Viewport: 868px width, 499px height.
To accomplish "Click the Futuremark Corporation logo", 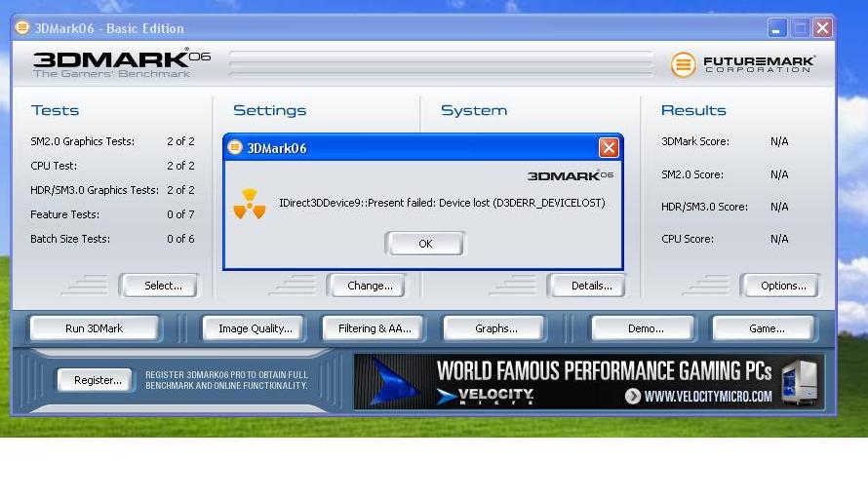I will (742, 64).
